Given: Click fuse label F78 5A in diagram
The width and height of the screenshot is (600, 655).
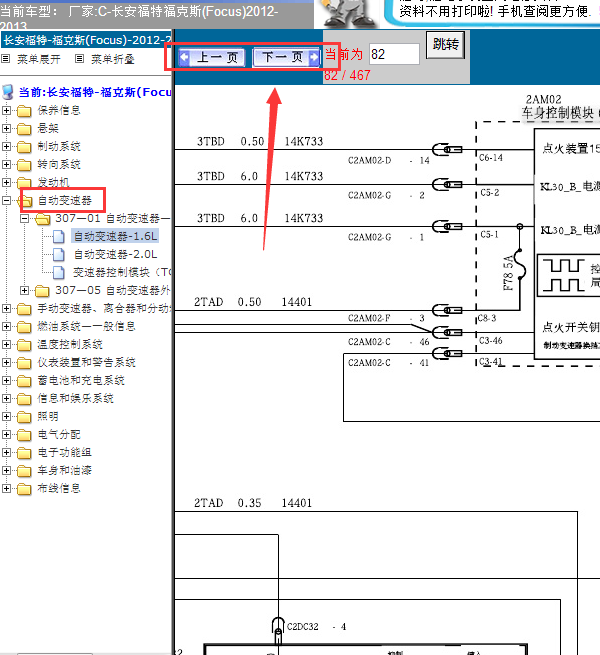Looking at the screenshot, I should coord(508,273).
